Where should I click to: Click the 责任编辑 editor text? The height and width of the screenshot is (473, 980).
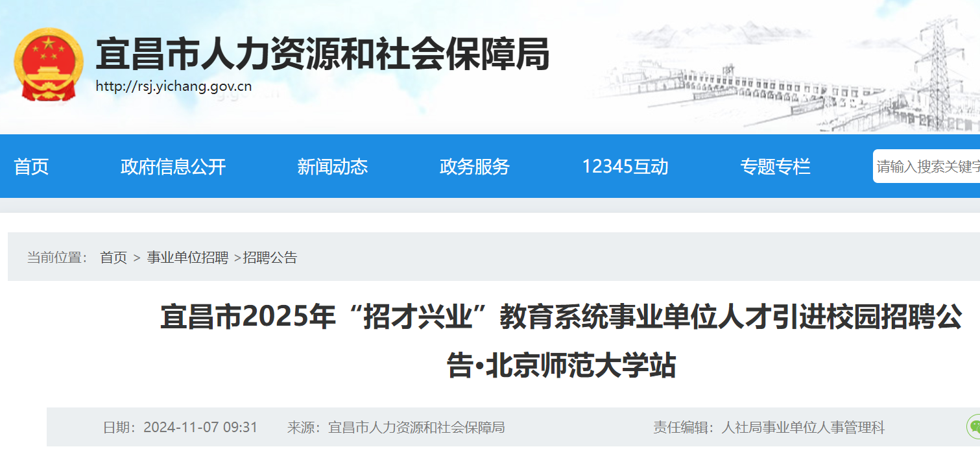point(769,428)
